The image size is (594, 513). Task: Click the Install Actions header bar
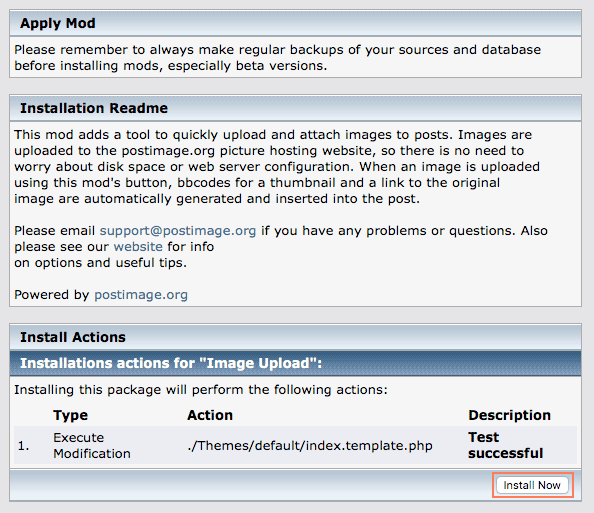click(295, 337)
